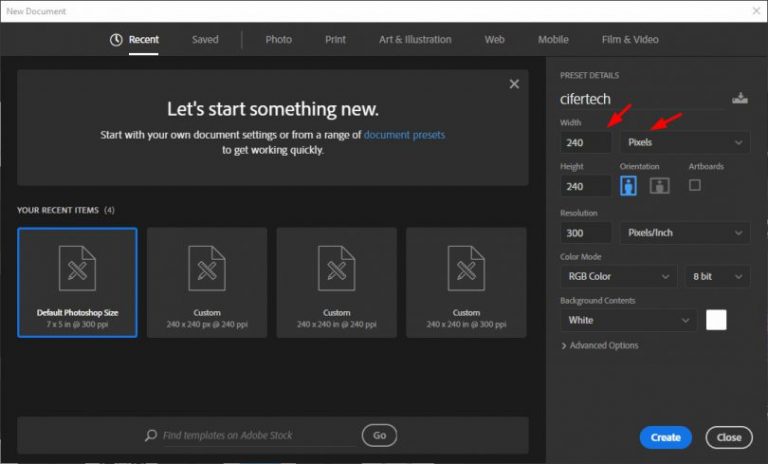This screenshot has height=464, width=768.
Task: Open the 8 bit depth dropdown
Action: (x=717, y=276)
